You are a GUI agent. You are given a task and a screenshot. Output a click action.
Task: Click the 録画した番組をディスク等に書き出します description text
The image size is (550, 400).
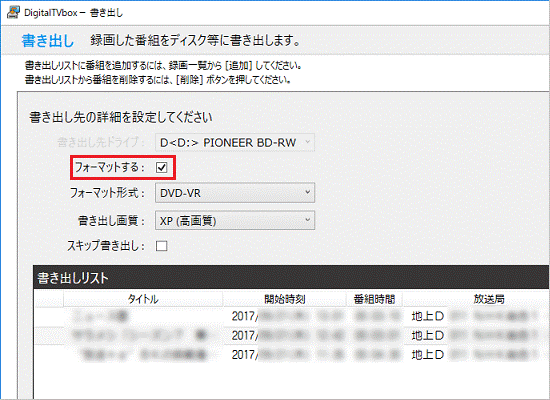click(196, 41)
